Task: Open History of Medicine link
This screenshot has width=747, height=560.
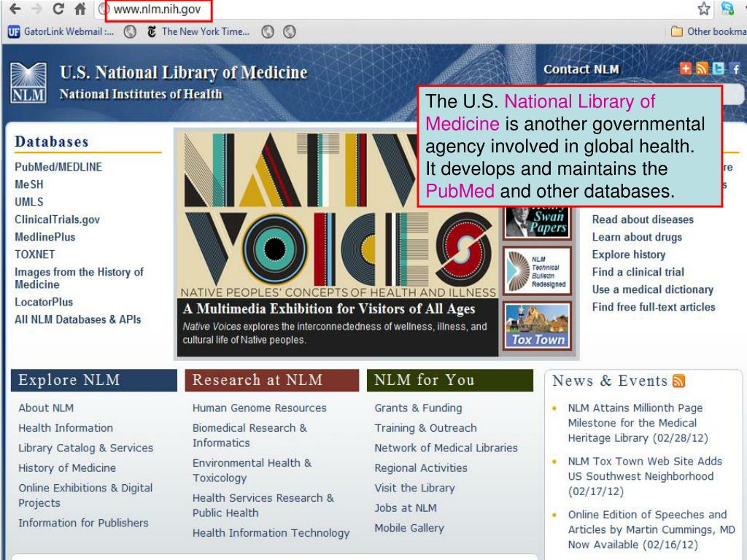Action: coord(67,468)
